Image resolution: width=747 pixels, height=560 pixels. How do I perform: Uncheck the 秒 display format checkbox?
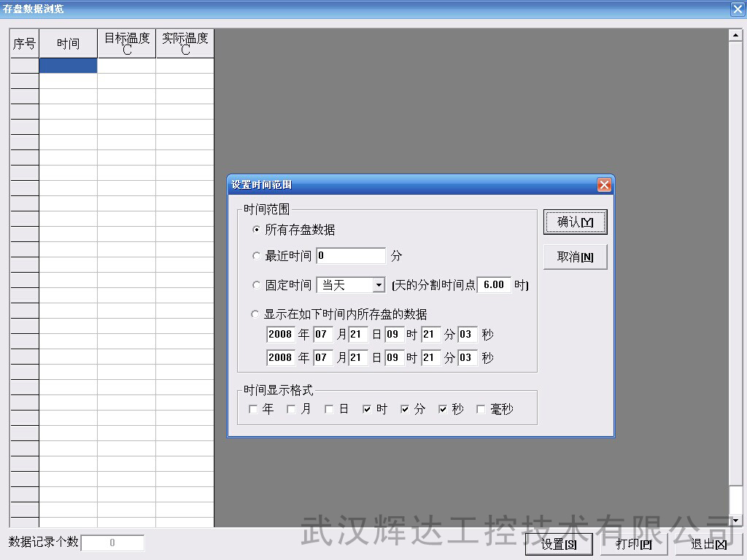coord(443,410)
